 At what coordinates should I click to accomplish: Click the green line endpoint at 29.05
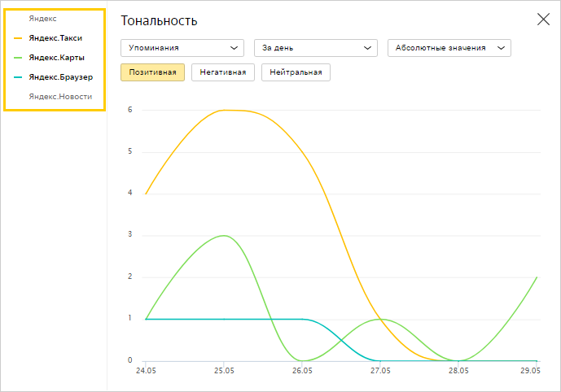(537, 277)
